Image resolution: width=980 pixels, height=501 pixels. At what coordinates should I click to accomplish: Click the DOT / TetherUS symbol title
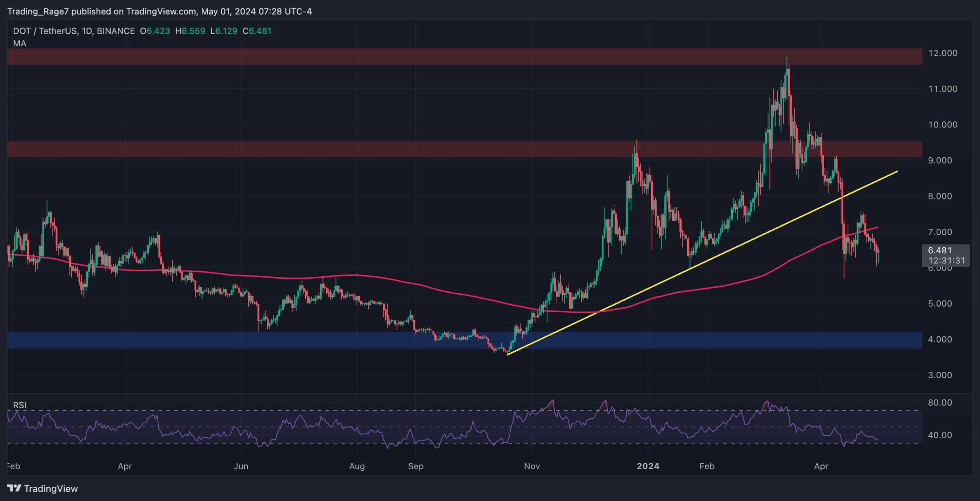[45, 31]
